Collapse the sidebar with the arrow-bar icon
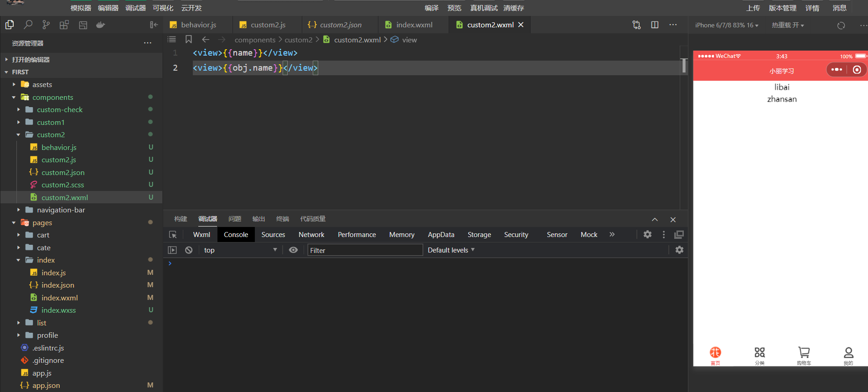868x392 pixels. click(154, 25)
